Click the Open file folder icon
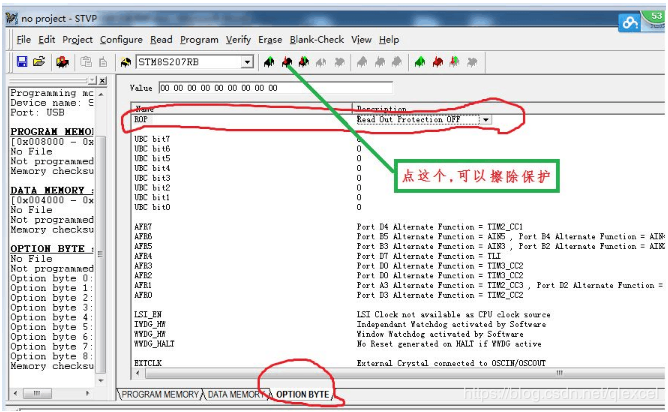Viewport: 668px width, 412px height. click(x=39, y=62)
